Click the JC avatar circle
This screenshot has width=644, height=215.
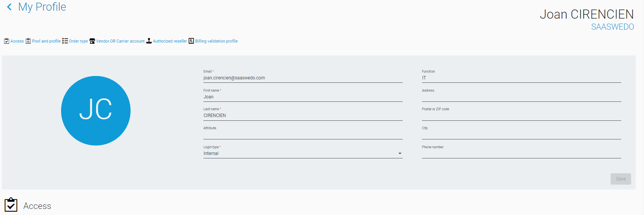96,111
